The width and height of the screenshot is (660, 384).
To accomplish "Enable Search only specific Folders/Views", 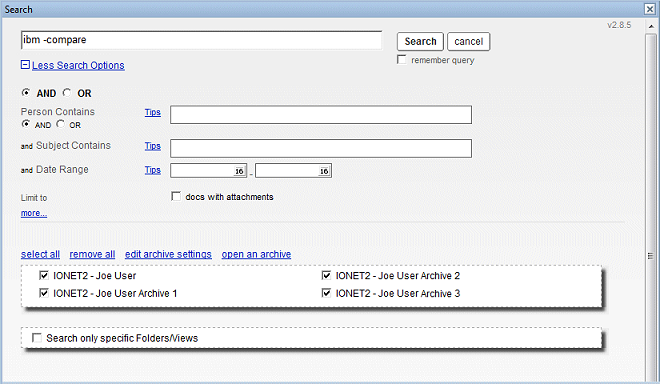I will point(37,338).
